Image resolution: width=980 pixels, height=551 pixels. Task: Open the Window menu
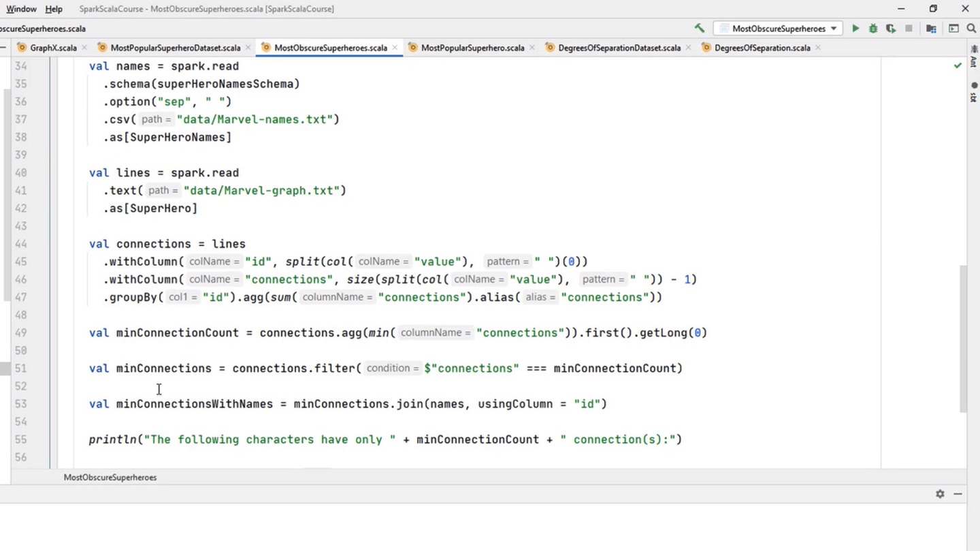pos(21,9)
